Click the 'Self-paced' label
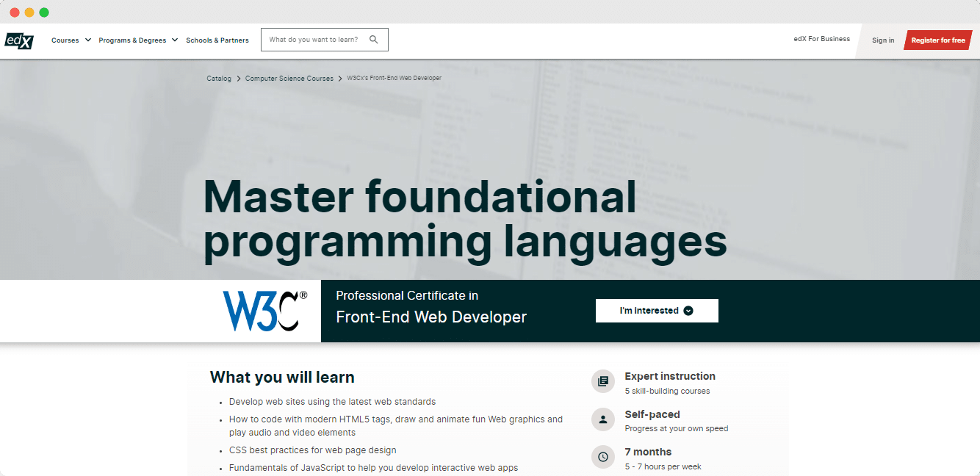 pos(652,414)
